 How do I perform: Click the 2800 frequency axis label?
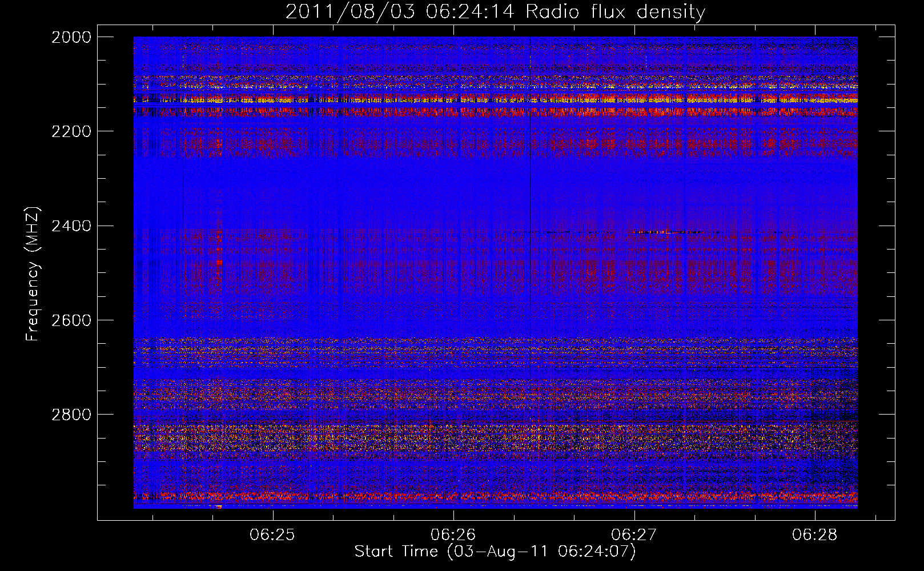(x=71, y=414)
